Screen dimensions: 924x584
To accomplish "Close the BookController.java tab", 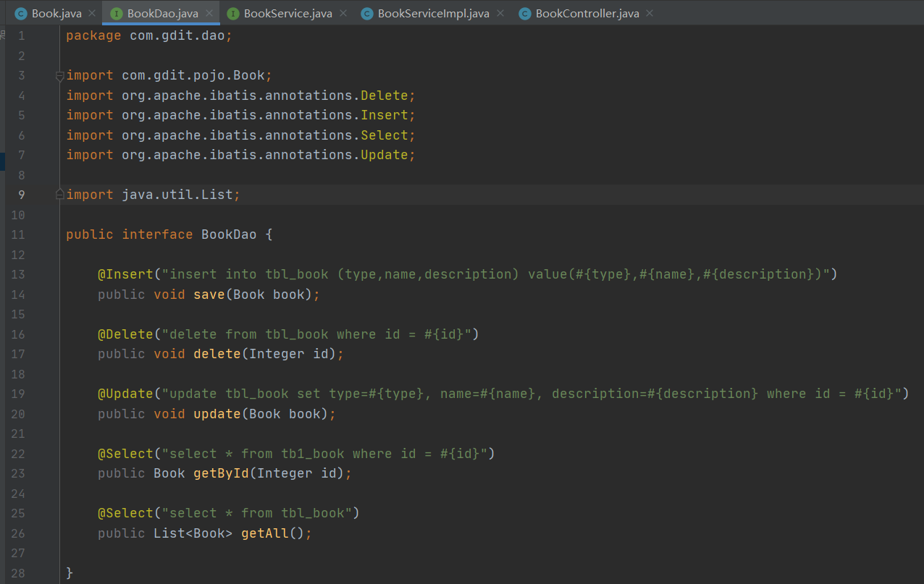I will (x=649, y=14).
